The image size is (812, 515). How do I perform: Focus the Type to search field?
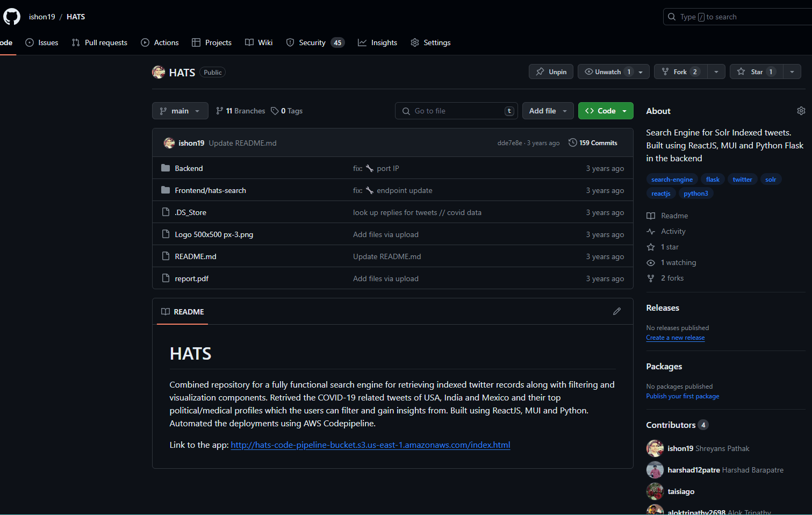[x=737, y=17]
